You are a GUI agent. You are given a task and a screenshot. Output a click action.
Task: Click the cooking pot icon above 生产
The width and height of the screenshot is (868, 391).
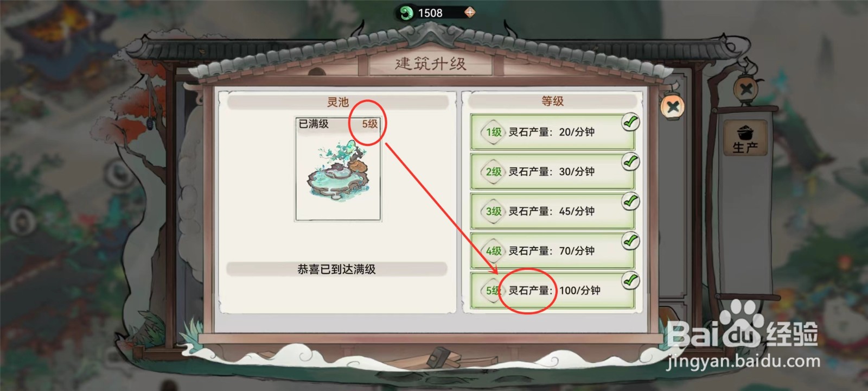[745, 132]
